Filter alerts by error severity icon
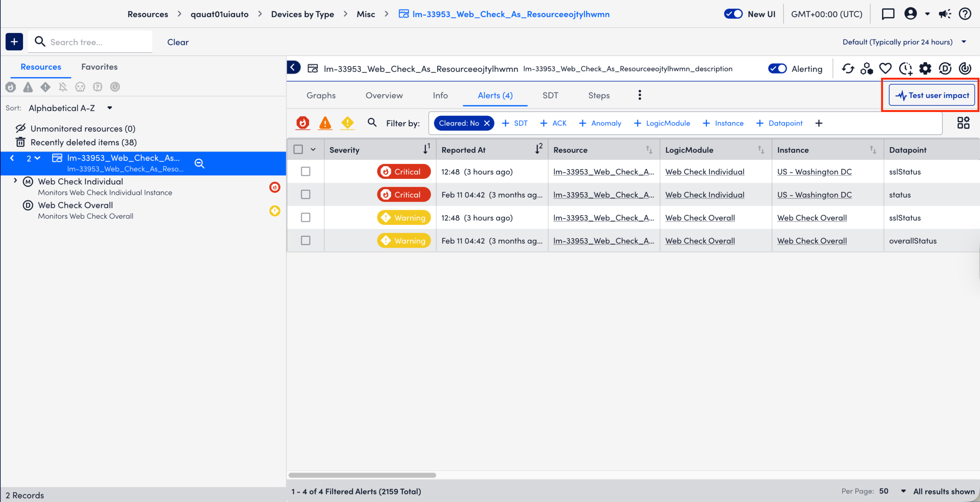 (325, 123)
